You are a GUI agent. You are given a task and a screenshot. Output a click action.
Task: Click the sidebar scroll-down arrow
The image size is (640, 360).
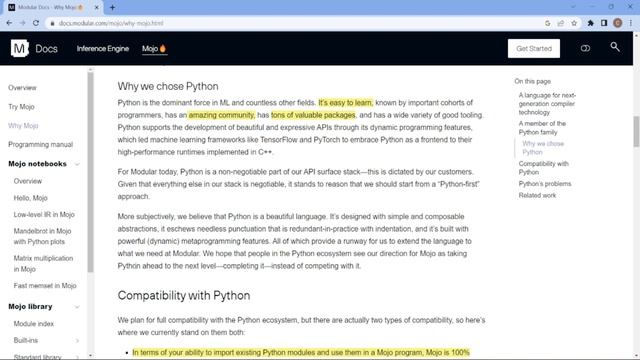[90, 356]
